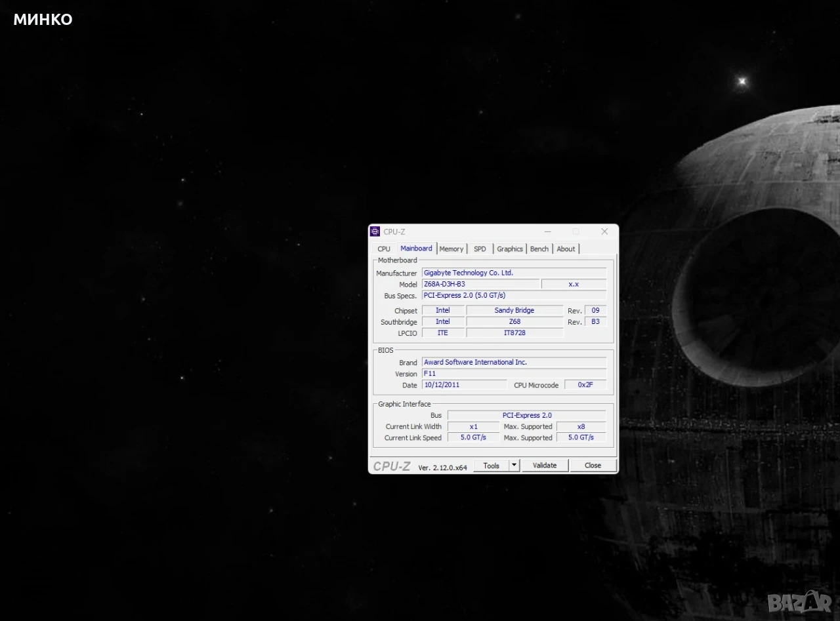The image size is (840, 621).
Task: Minimize the CPU-Z window
Action: click(x=548, y=231)
